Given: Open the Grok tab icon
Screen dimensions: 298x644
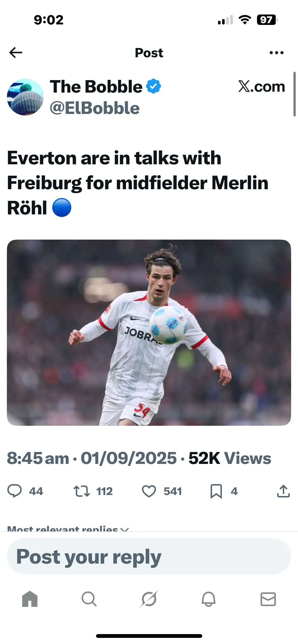Looking at the screenshot, I should (x=149, y=599).
